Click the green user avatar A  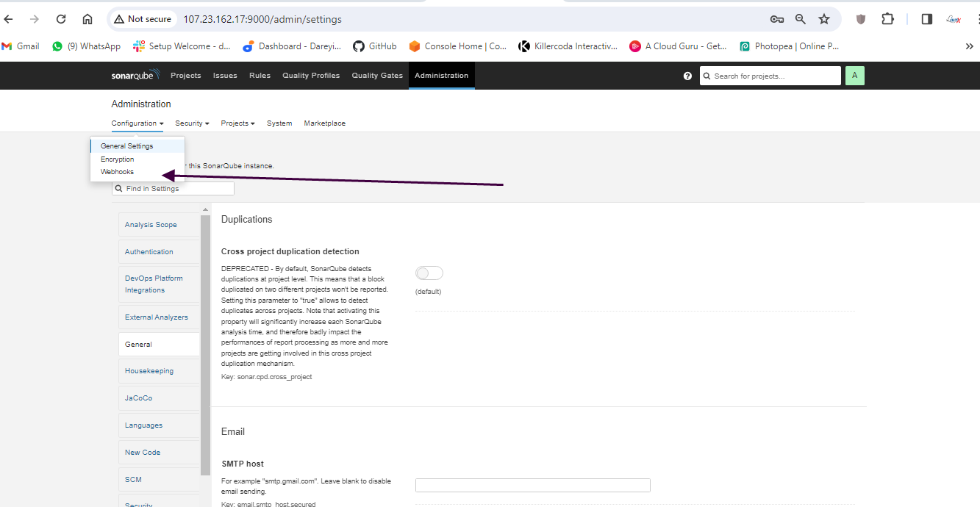click(x=854, y=76)
